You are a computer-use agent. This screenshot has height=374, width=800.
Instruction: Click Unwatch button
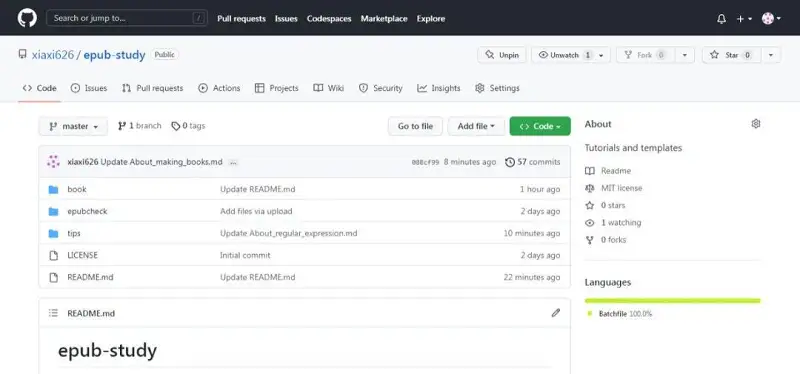tap(563, 55)
